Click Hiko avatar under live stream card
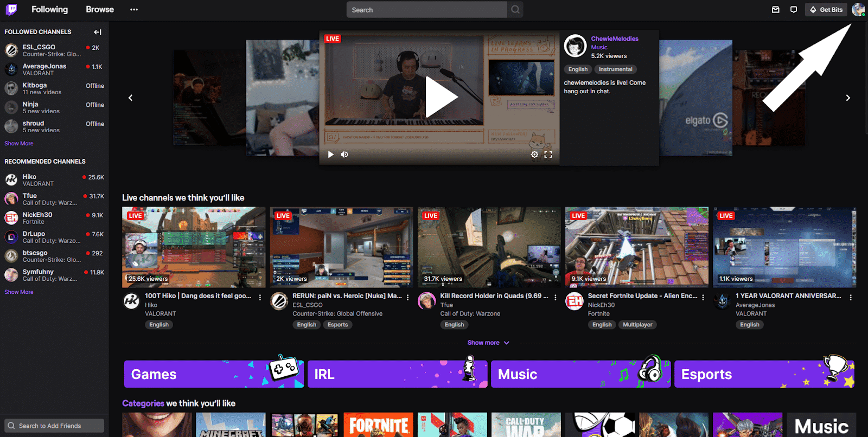The width and height of the screenshot is (868, 437). 131,301
